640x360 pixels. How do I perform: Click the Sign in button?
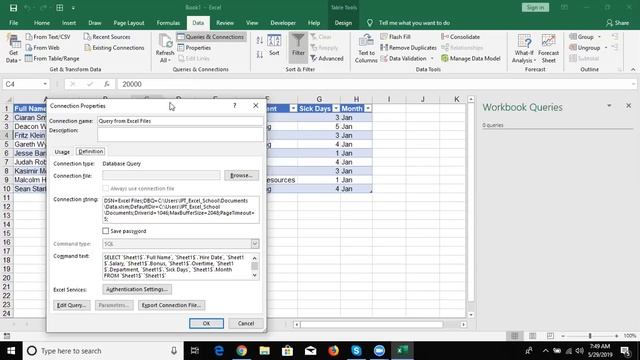click(x=535, y=7)
